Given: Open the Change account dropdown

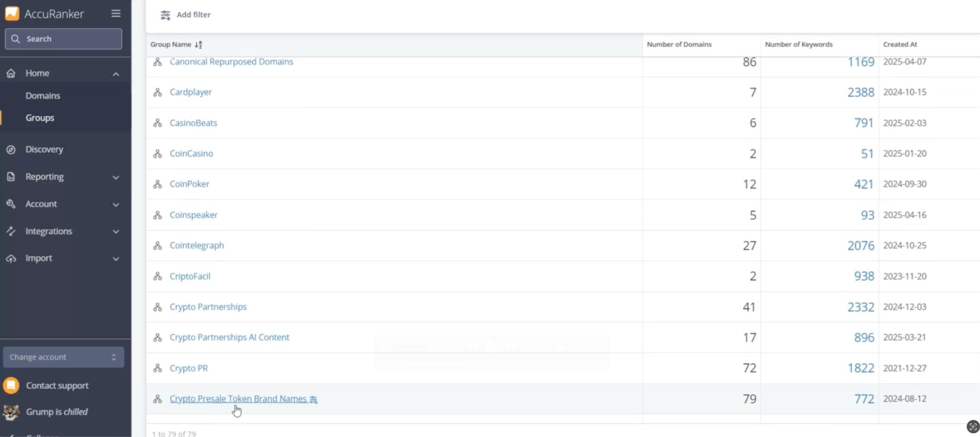Looking at the screenshot, I should (x=64, y=357).
